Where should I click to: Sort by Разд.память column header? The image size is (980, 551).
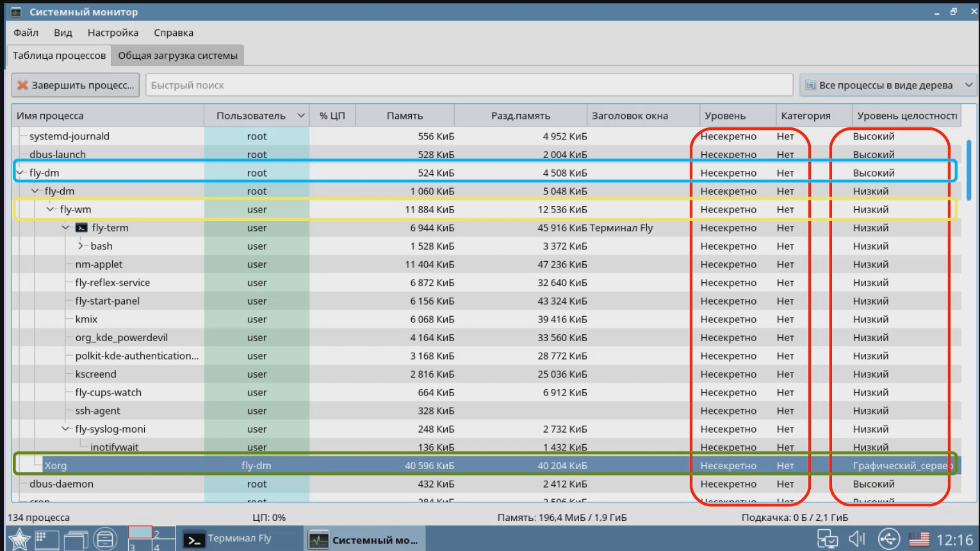pyautogui.click(x=521, y=116)
